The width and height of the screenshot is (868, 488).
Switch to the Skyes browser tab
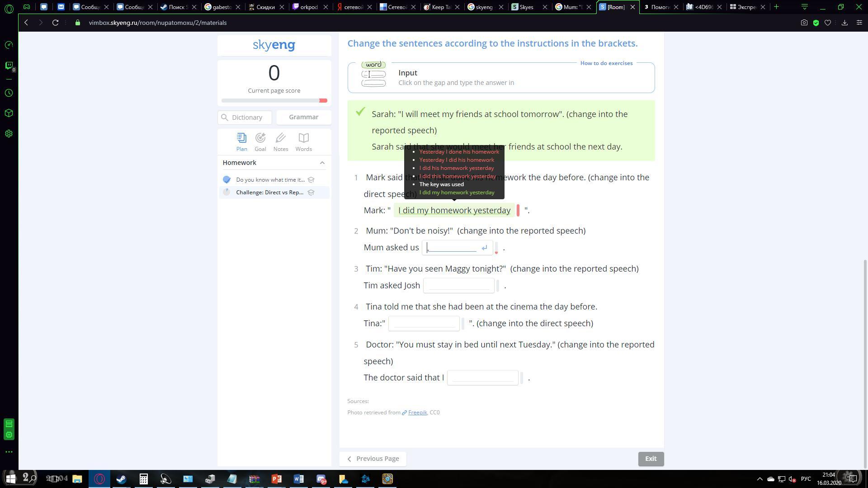tap(526, 7)
